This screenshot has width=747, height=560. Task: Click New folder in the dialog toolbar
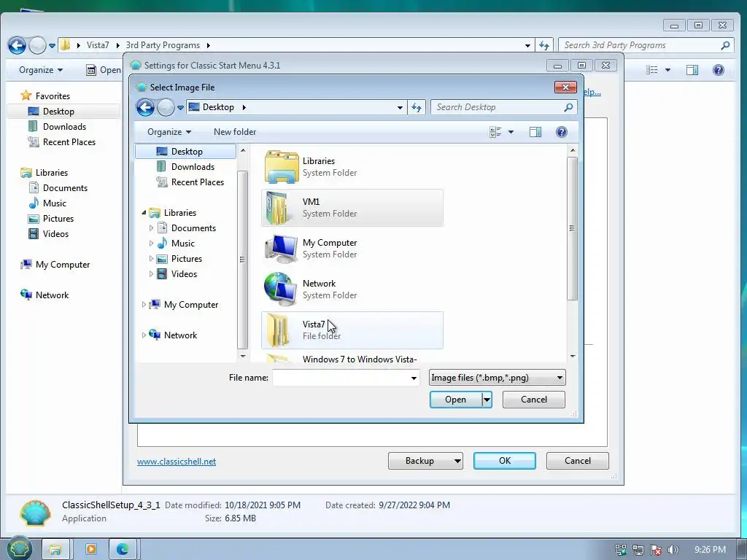(x=235, y=132)
